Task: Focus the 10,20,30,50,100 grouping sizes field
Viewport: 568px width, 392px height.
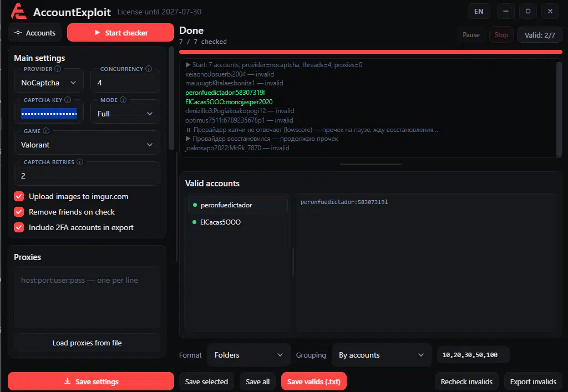Action: [474, 355]
